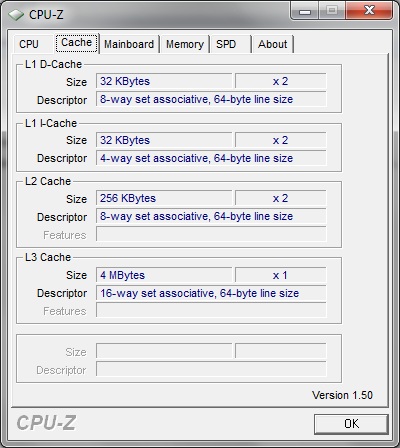Click the L1 D-Cache group label
Viewport: 400px width, 448px height.
(x=53, y=64)
